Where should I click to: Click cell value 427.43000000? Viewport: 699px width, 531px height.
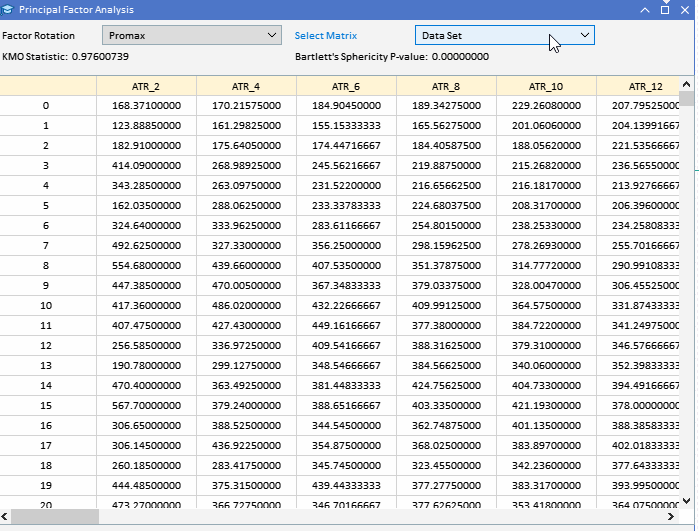click(x=246, y=325)
